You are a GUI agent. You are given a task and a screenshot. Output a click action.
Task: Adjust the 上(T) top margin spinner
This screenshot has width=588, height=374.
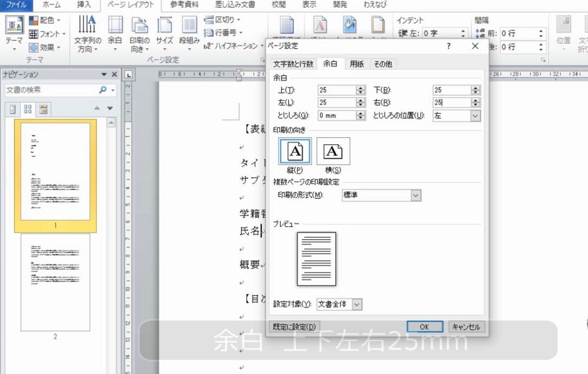[361, 90]
